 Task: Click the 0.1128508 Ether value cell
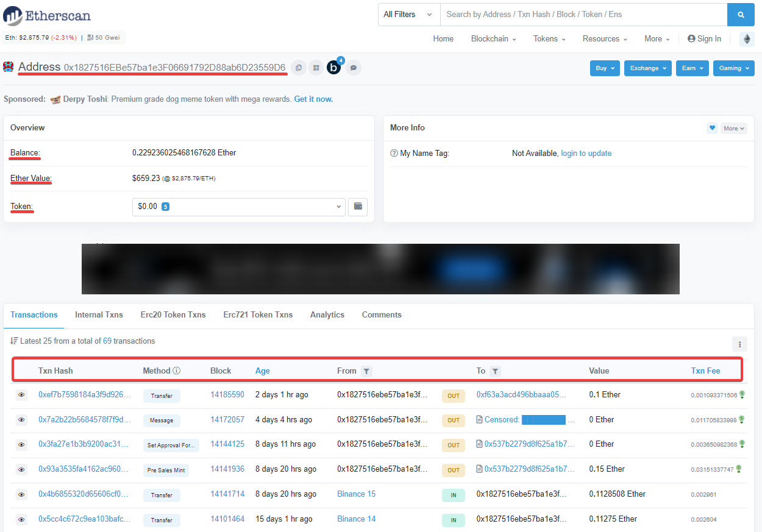click(617, 494)
